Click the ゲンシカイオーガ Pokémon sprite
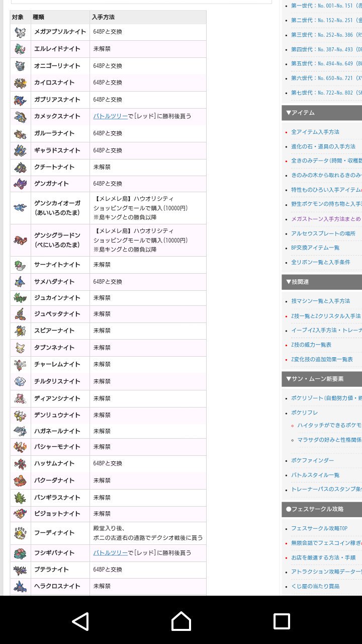 (x=20, y=208)
